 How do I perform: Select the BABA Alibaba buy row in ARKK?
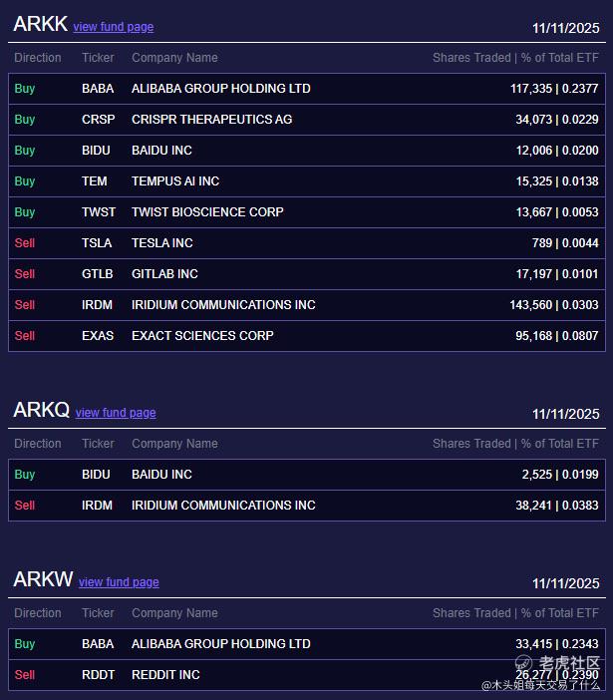point(307,89)
